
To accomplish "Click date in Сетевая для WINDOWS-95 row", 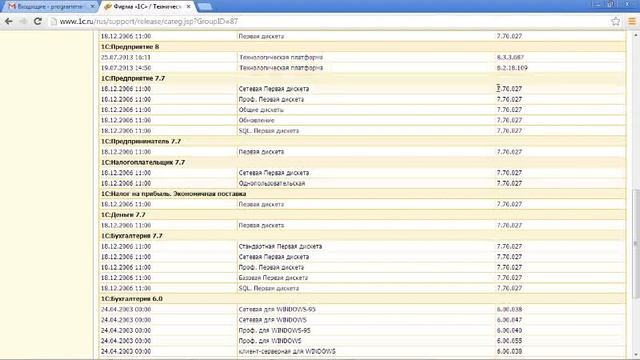I will point(126,309).
